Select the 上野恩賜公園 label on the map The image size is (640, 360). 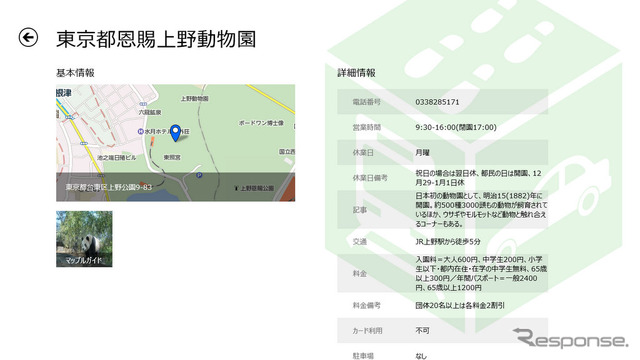point(257,188)
